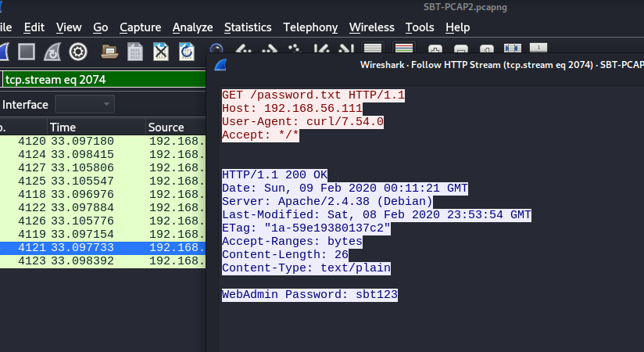Image resolution: width=644 pixels, height=352 pixels.
Task: Open the Go menu
Action: [x=101, y=27]
